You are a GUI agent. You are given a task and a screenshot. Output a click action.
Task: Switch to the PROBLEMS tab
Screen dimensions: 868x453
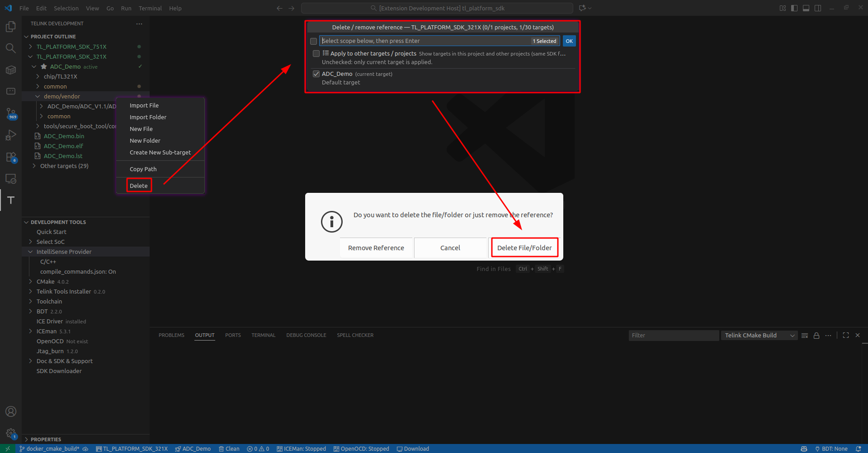coord(171,335)
